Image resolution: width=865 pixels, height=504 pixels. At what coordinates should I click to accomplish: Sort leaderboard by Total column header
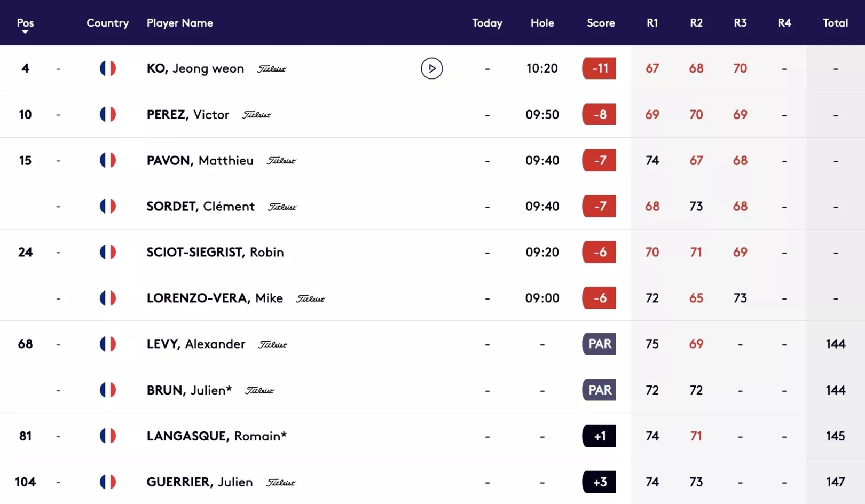pyautogui.click(x=835, y=23)
